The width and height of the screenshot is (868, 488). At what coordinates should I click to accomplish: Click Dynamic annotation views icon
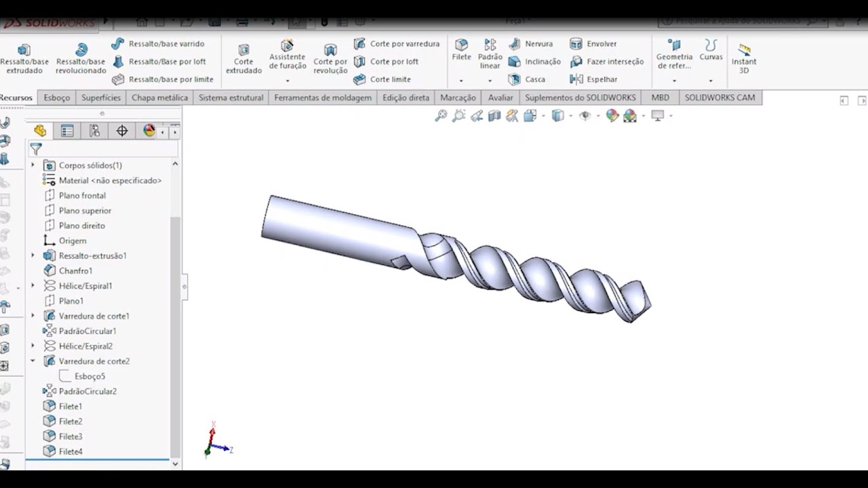[512, 116]
